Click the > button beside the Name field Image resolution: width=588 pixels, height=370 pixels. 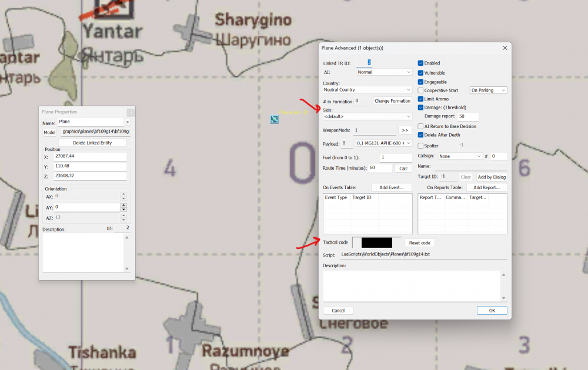tap(127, 122)
